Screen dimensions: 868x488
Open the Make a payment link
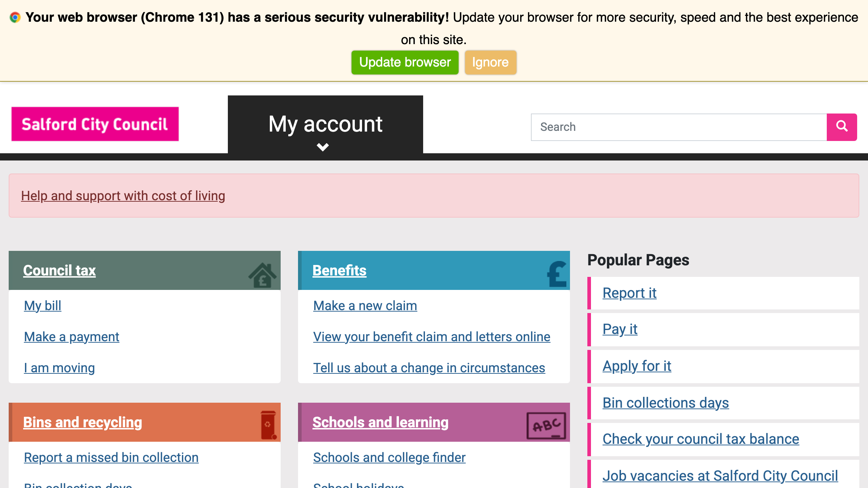click(x=72, y=337)
